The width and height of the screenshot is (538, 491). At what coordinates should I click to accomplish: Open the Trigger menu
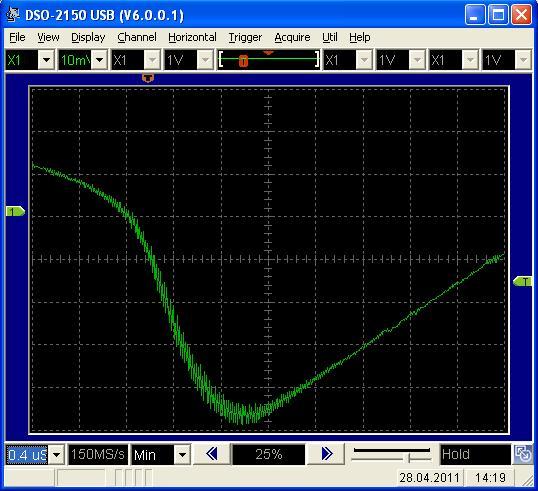(245, 37)
